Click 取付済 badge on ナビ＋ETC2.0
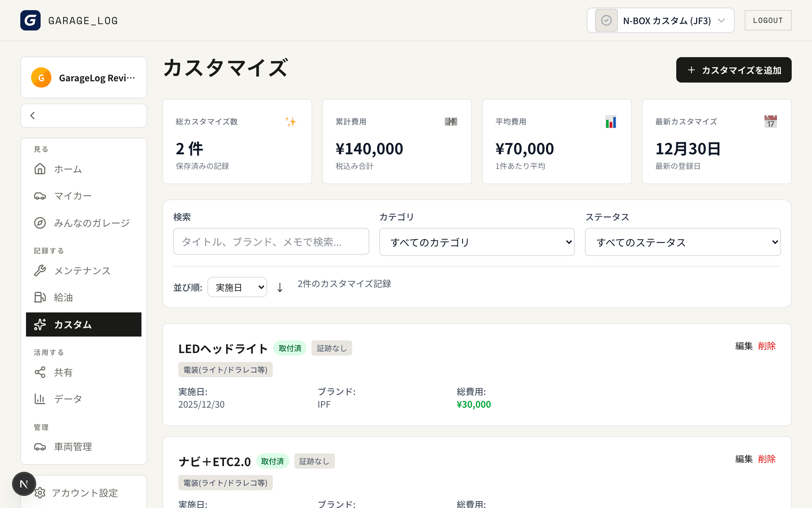This screenshot has width=812, height=508. click(x=272, y=461)
